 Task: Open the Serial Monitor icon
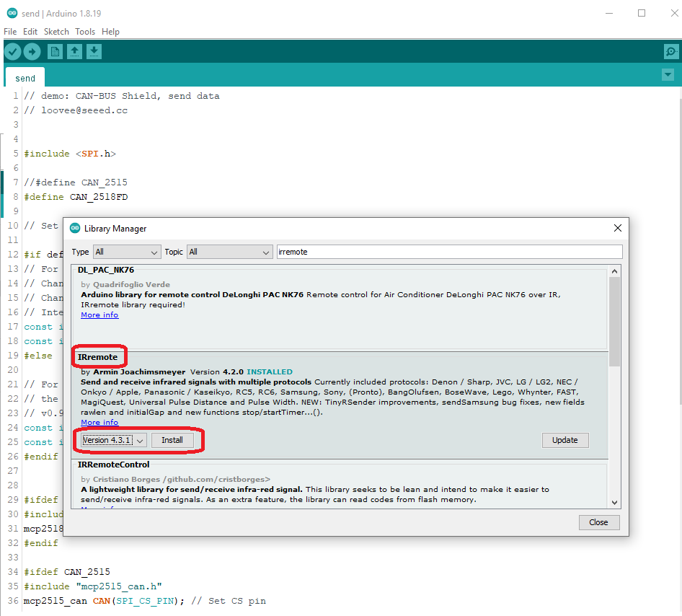pyautogui.click(x=671, y=52)
